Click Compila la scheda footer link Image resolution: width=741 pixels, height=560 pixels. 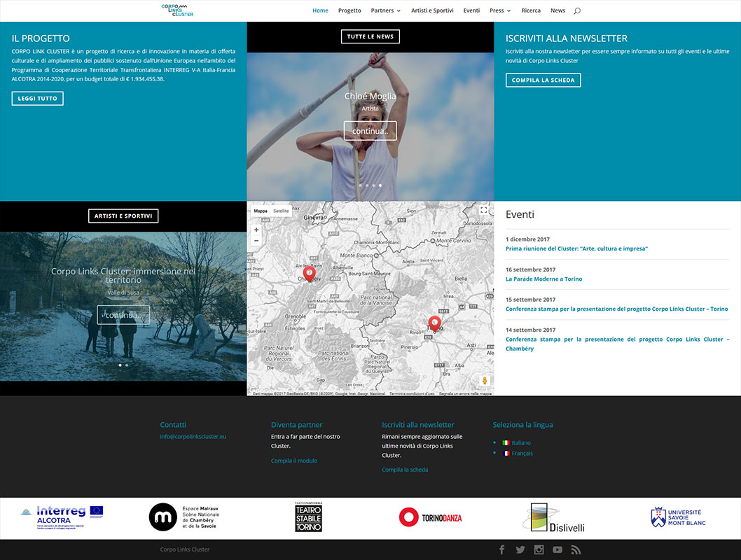click(x=405, y=470)
